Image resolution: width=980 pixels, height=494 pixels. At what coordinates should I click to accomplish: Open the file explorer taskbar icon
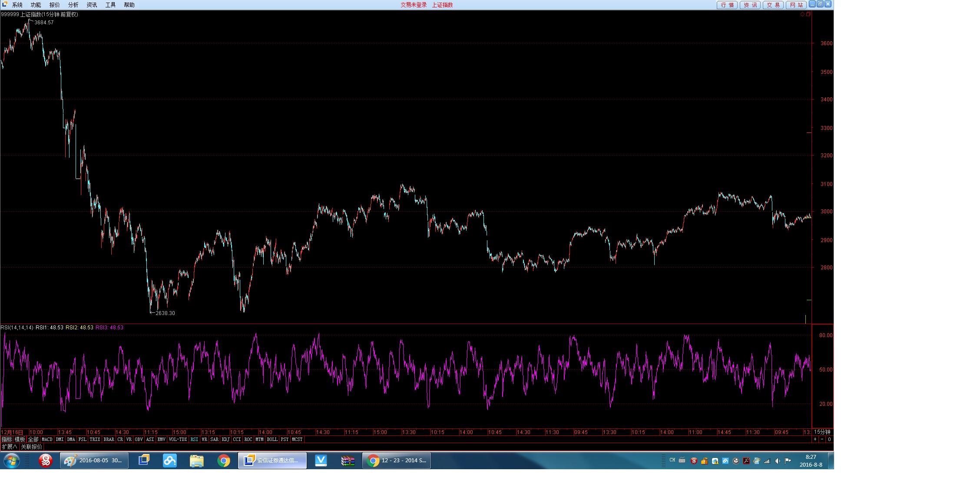point(197,461)
